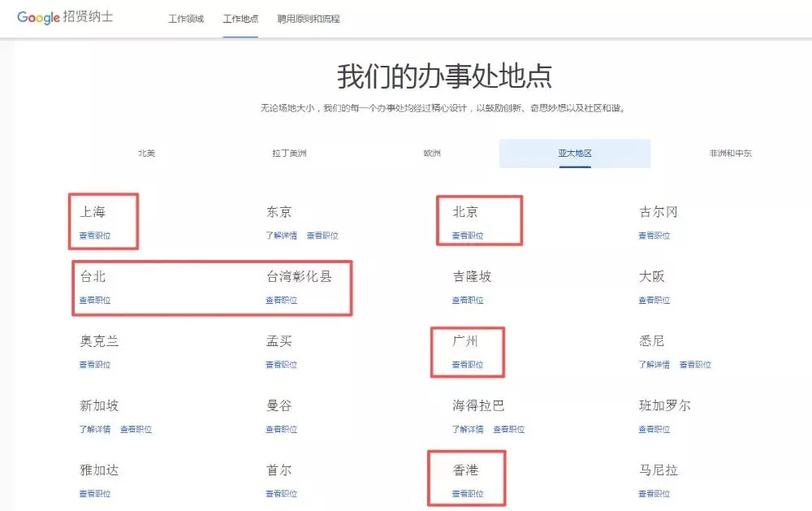View positions for 台湾彰化县
The width and height of the screenshot is (812, 511).
click(x=281, y=301)
